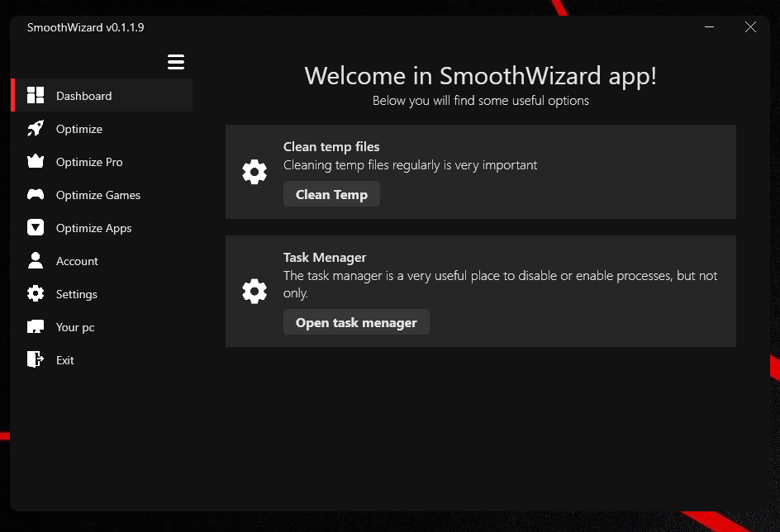Click the 'Task Menager' heading
Image resolution: width=780 pixels, height=532 pixels.
[x=325, y=257]
